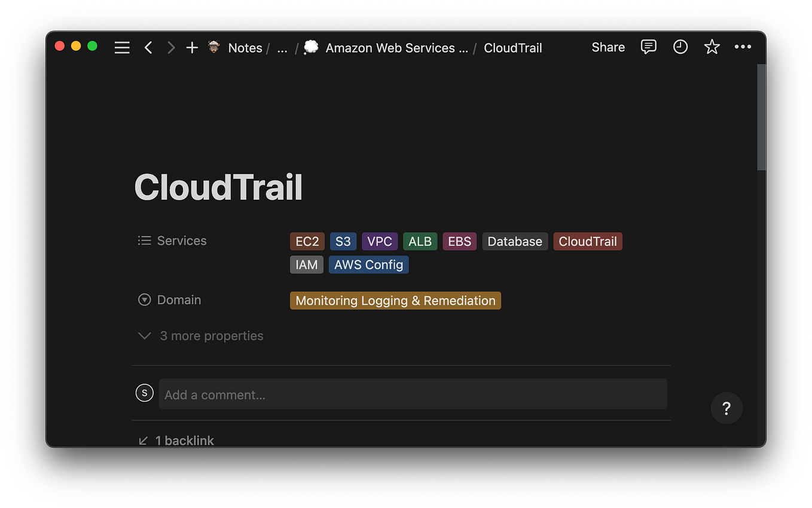Click the green fullscreen window button
Image resolution: width=812 pixels, height=508 pixels.
[92, 46]
